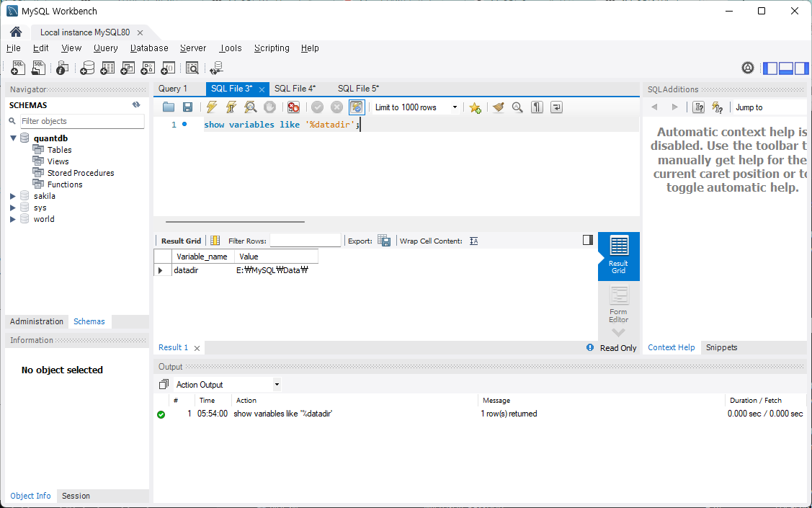
Task: Beautify the SQL with the broom icon
Action: click(498, 107)
